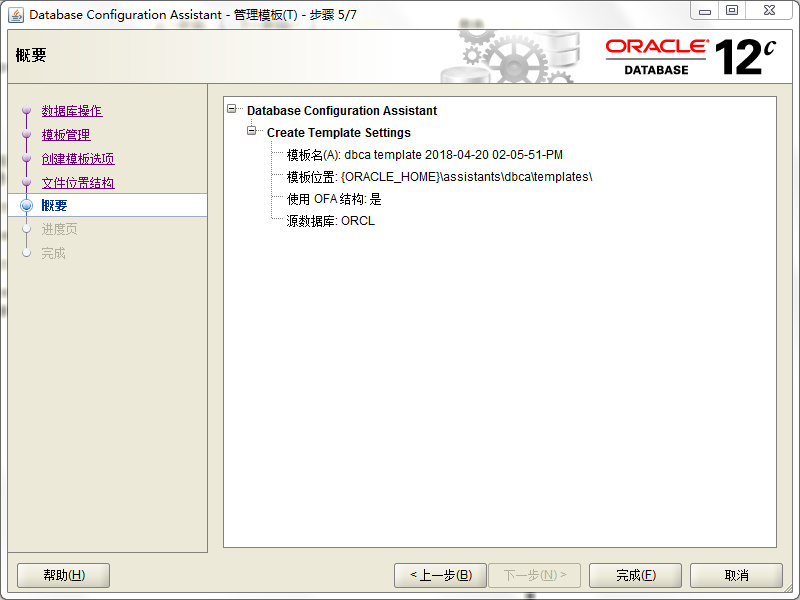Go to the 数据库操作 step link
This screenshot has height=600, width=800.
pyautogui.click(x=72, y=111)
